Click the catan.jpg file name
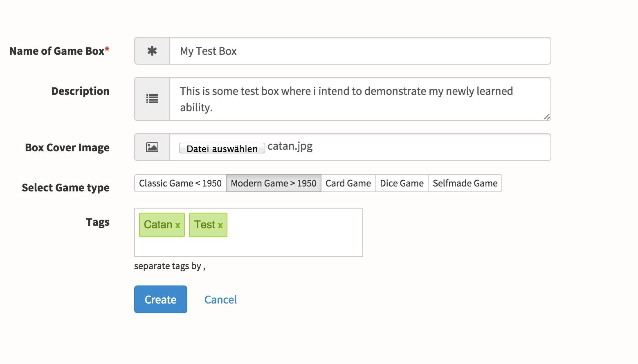 (290, 146)
